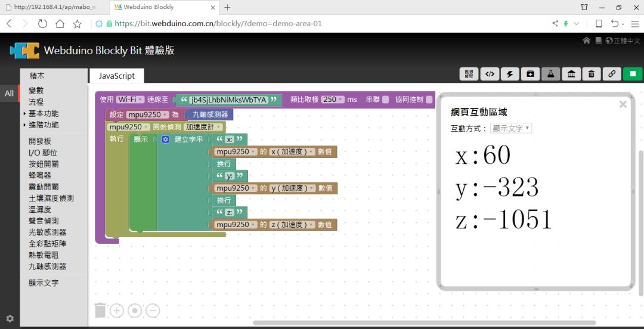Edit the "z:" text string field
Screen dimensions: 644x329
230,213
